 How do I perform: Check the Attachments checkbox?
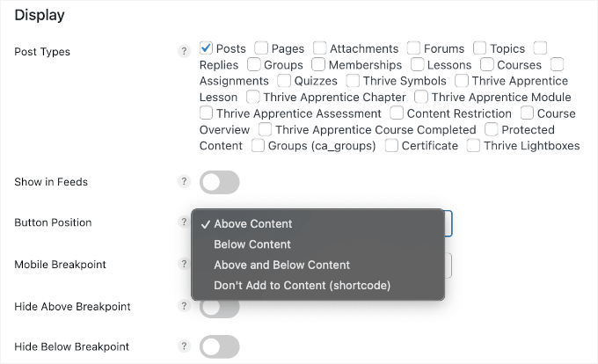coord(320,48)
